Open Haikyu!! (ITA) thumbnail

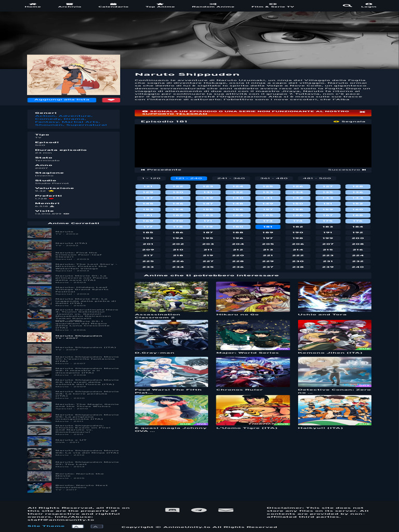tap(335, 410)
